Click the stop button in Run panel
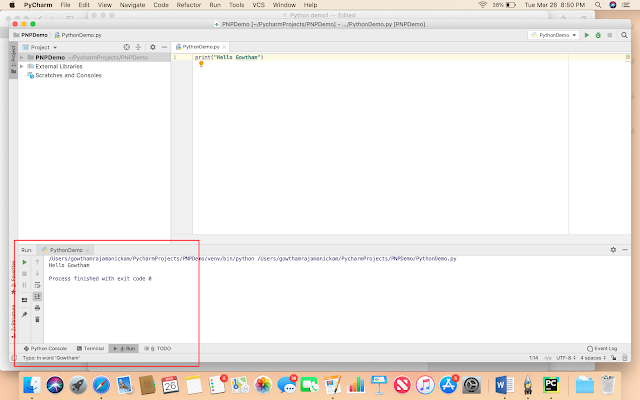Image resolution: width=640 pixels, height=400 pixels. (24, 274)
